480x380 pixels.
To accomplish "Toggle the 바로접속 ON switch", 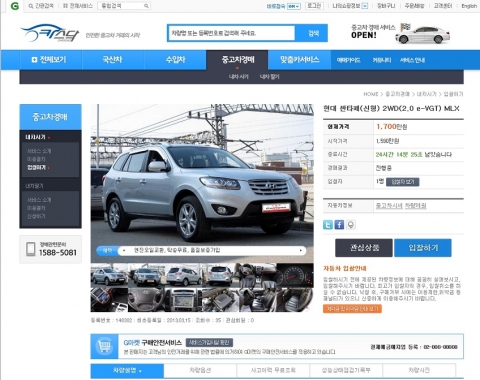I will pyautogui.click(x=294, y=6).
